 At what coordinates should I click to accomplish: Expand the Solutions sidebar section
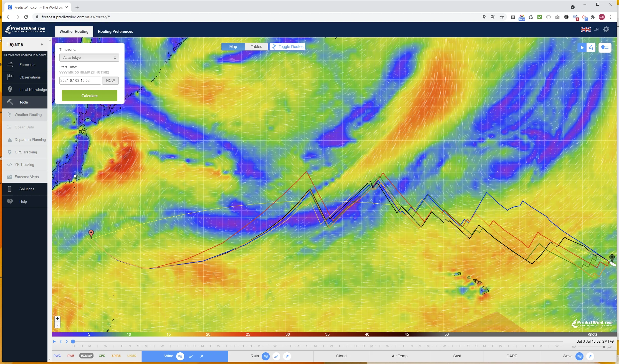pyautogui.click(x=25, y=189)
